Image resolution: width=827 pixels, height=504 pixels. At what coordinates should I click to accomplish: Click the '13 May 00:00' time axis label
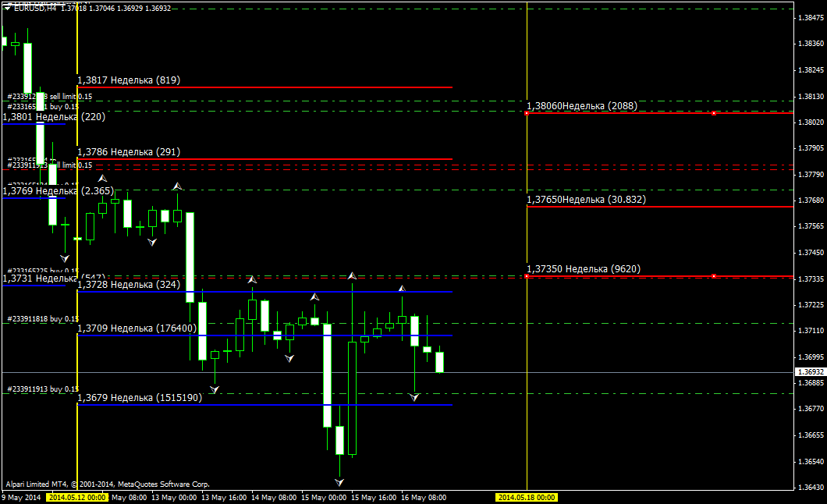pyautogui.click(x=174, y=497)
